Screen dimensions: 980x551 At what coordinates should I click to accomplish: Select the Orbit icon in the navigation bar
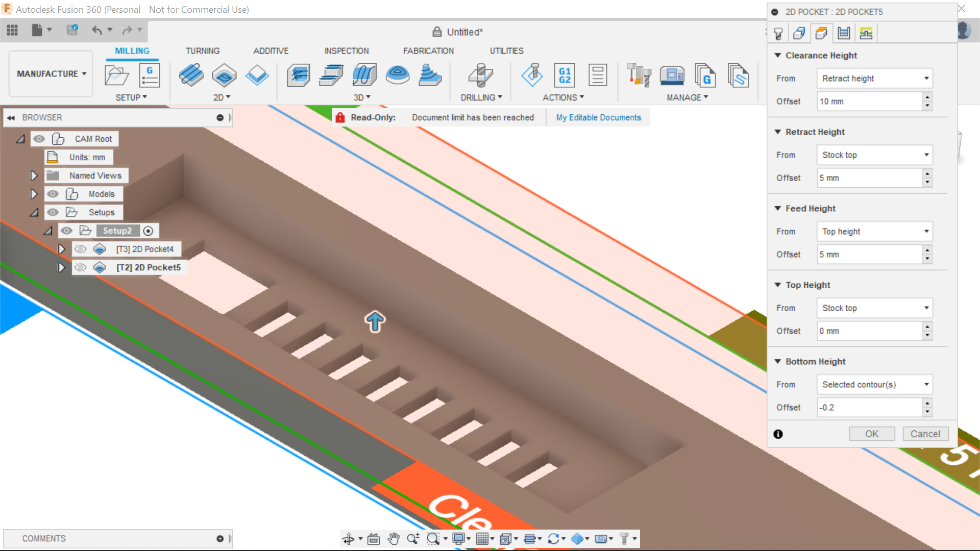(350, 538)
